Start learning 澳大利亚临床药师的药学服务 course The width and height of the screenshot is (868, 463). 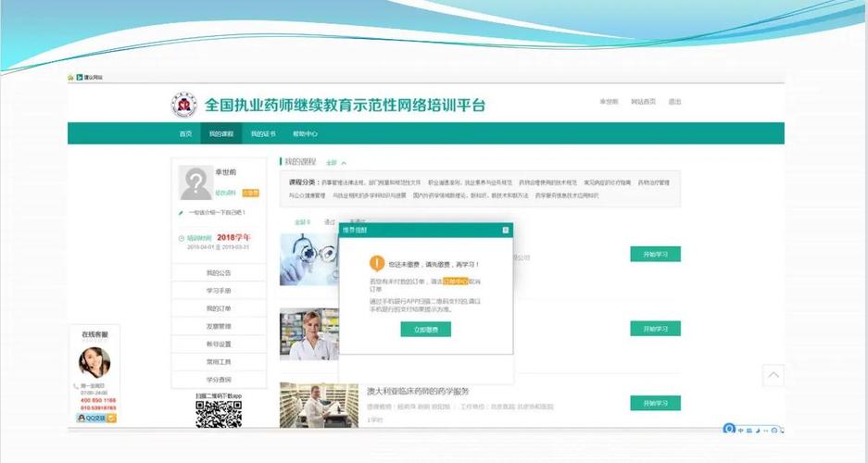(x=656, y=403)
